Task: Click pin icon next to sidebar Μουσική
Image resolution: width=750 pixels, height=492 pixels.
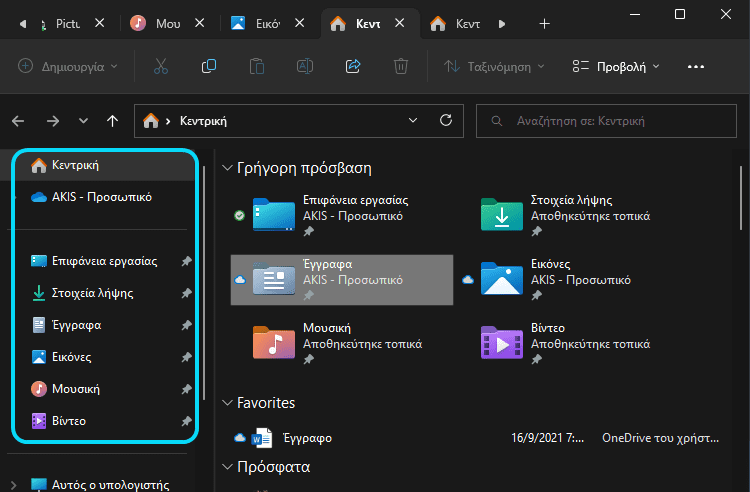Action: pyautogui.click(x=186, y=389)
